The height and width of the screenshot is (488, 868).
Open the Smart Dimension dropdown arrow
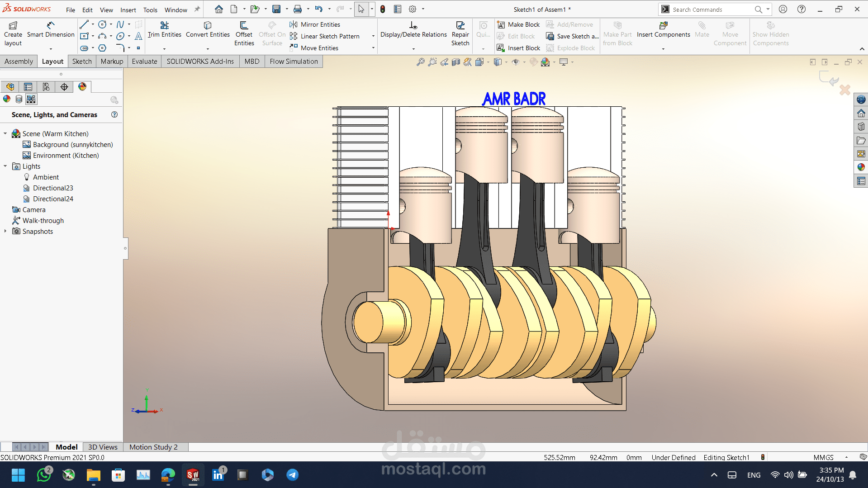click(x=51, y=48)
